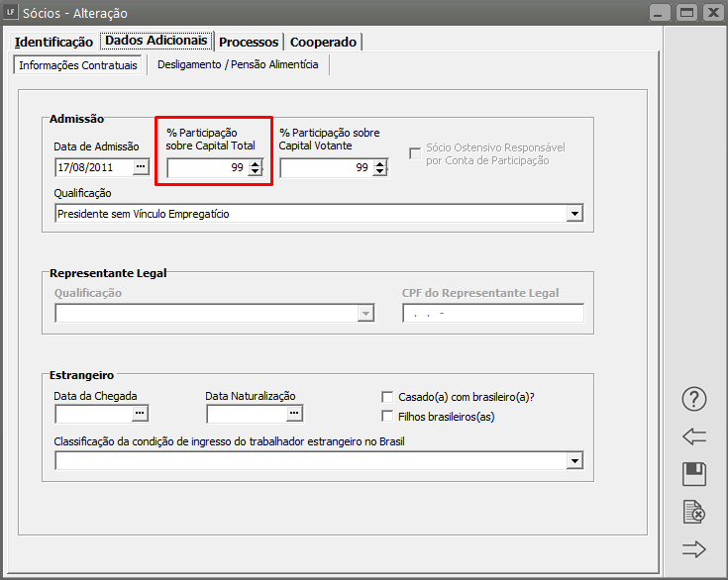This screenshot has height=580, width=728.
Task: Select the Cooperado tab
Action: (x=323, y=42)
